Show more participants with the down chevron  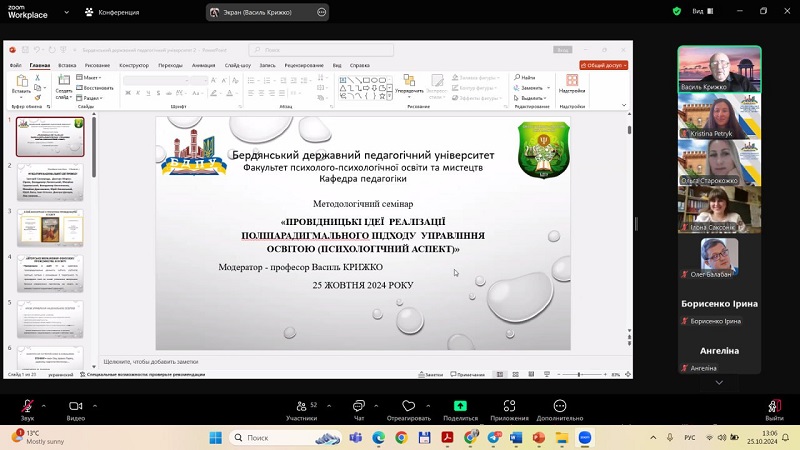719,383
